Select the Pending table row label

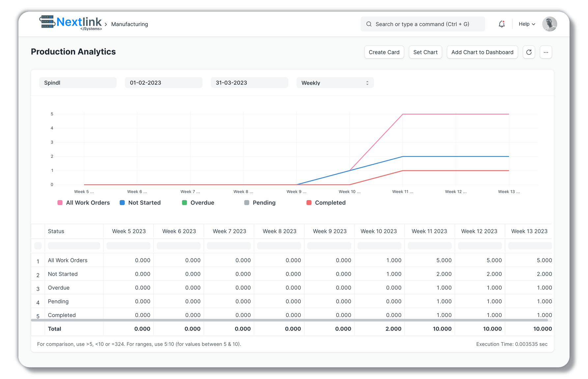[58, 302]
